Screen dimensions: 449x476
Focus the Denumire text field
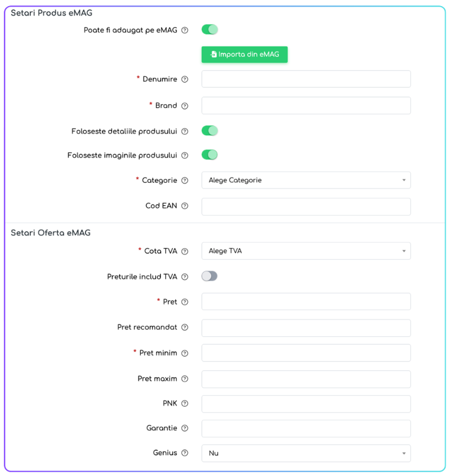pyautogui.click(x=306, y=79)
